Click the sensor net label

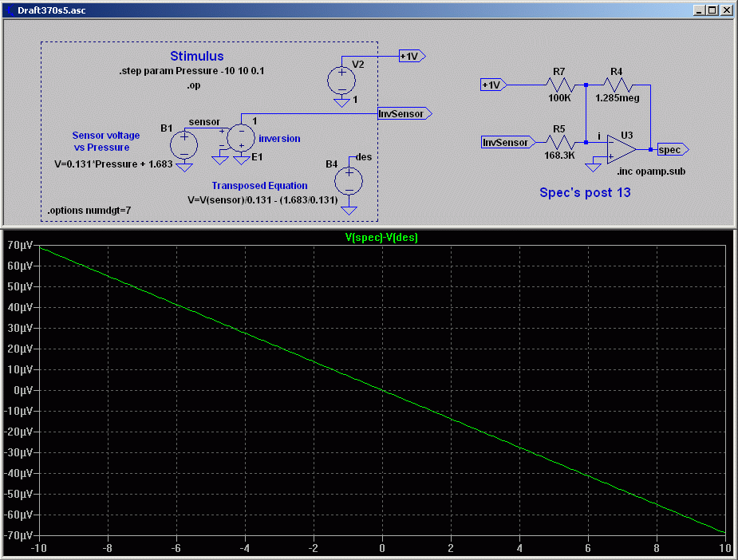[x=204, y=122]
